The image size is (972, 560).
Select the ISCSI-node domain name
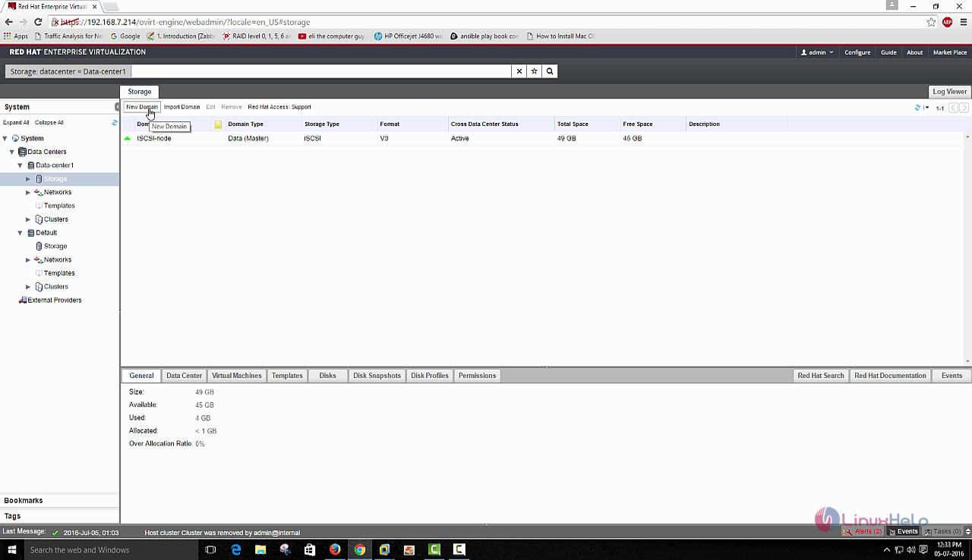153,139
